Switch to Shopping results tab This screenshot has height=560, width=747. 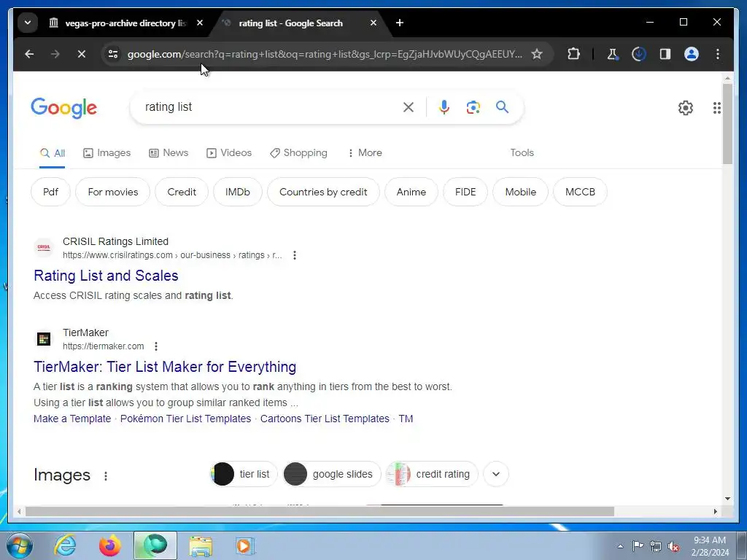(x=298, y=153)
